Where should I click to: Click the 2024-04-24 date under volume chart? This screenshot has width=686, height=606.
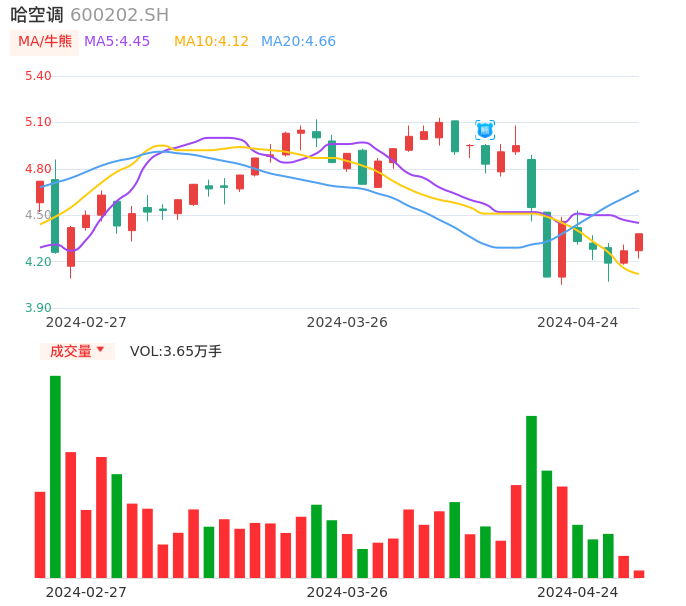click(x=578, y=592)
